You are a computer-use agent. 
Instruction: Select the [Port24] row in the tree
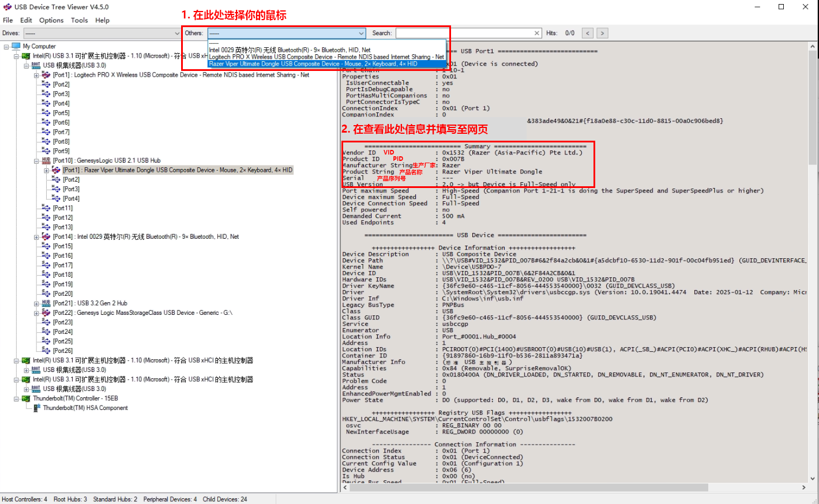[63, 332]
